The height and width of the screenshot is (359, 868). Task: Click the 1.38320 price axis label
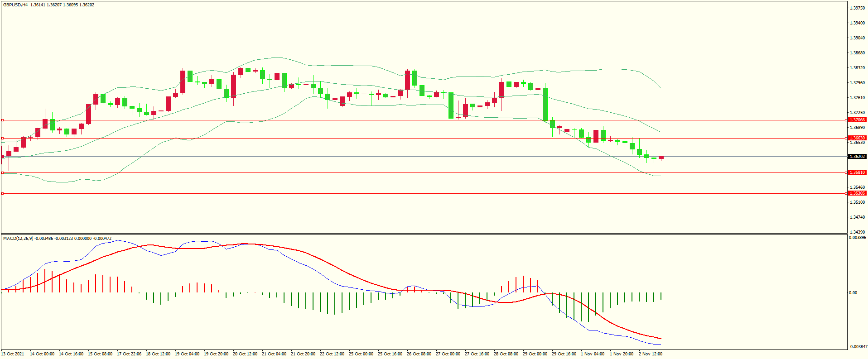[857, 68]
